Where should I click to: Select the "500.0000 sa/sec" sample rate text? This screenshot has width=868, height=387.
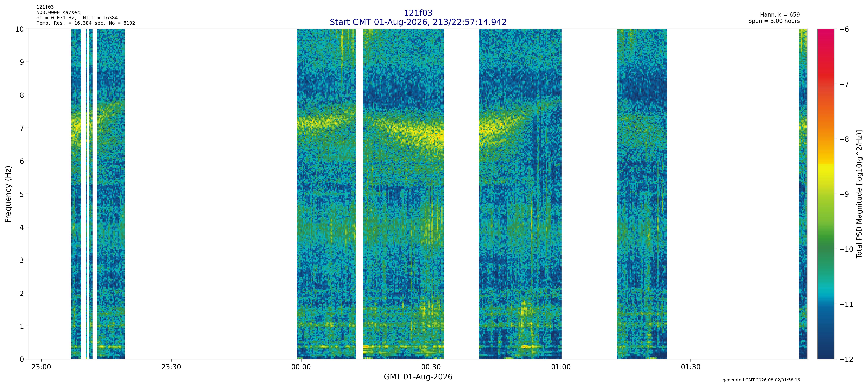click(58, 12)
